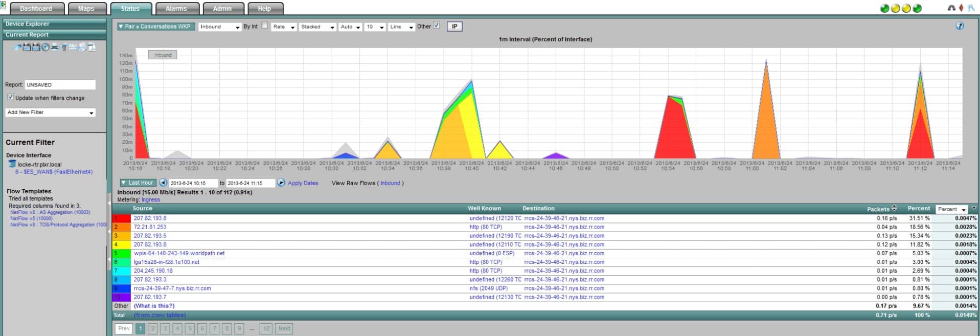Click the light-blue figure icon at top right
The image size is (980, 336).
point(970,8)
